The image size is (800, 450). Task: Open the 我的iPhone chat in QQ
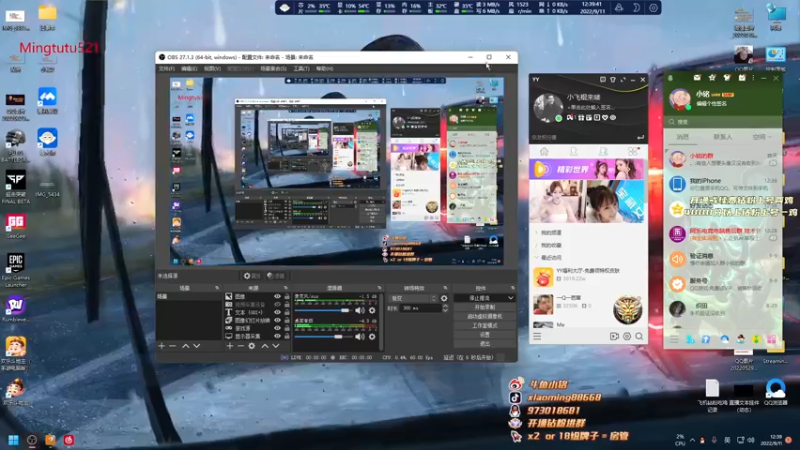(x=722, y=184)
